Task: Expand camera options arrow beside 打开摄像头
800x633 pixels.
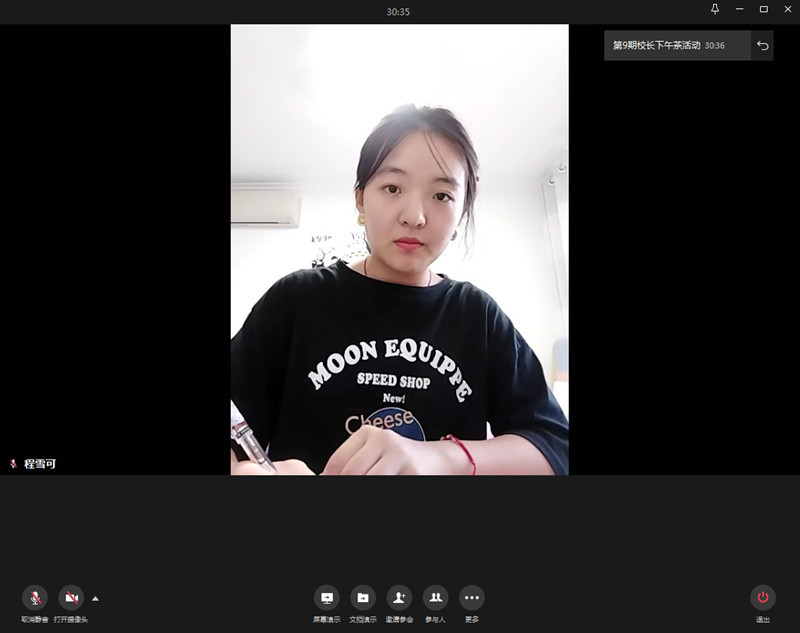Action: 95,598
